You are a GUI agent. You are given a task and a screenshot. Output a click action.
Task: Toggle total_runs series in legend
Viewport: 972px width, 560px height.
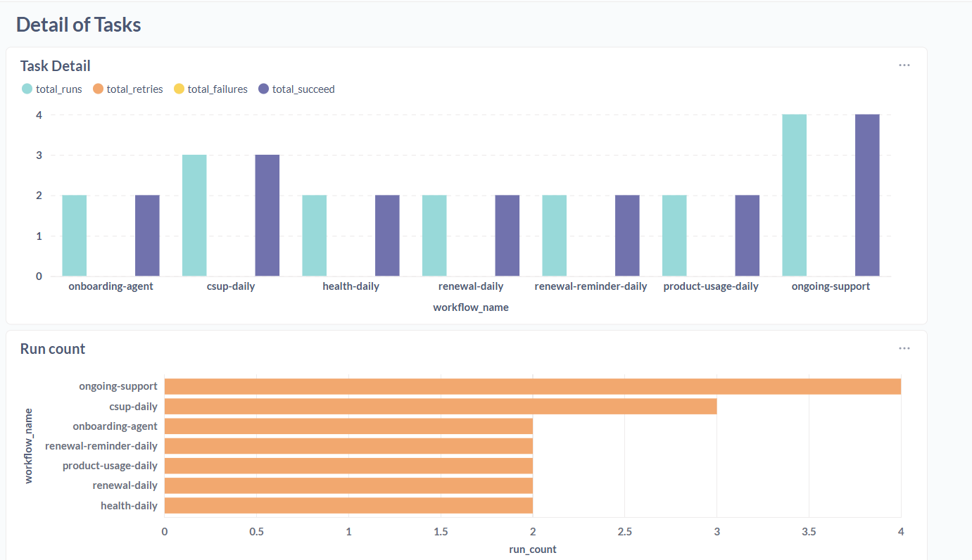pyautogui.click(x=58, y=89)
